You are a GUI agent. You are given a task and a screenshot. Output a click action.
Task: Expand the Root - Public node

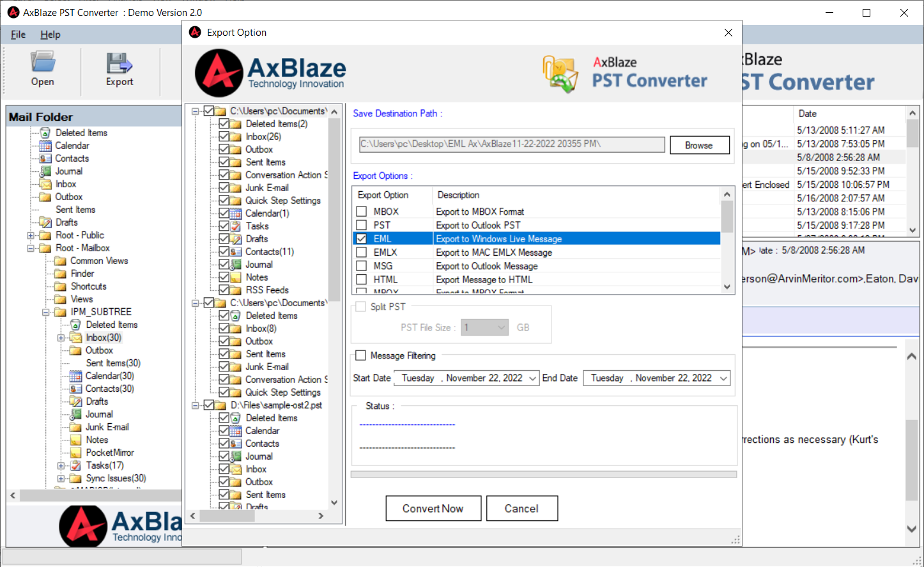coord(31,235)
